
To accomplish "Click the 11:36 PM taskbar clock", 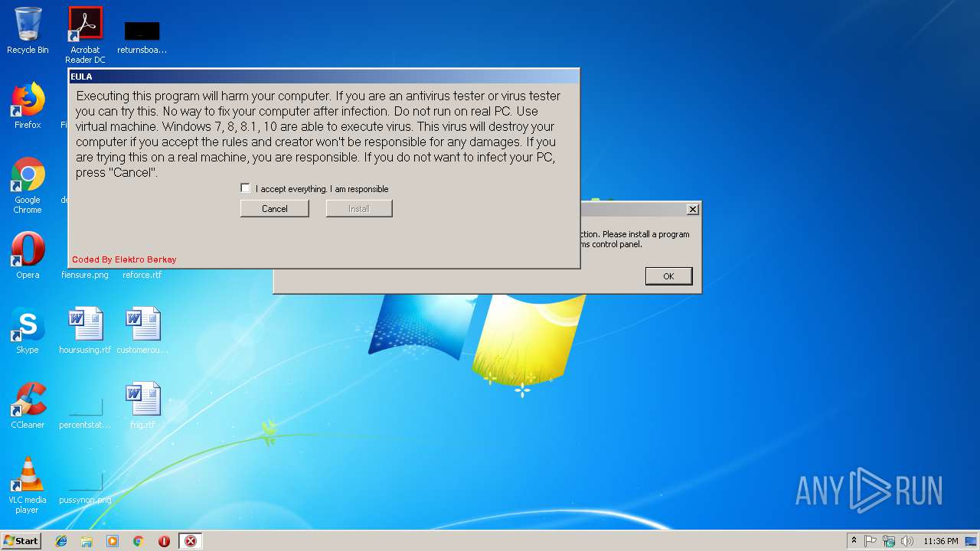I will point(940,541).
